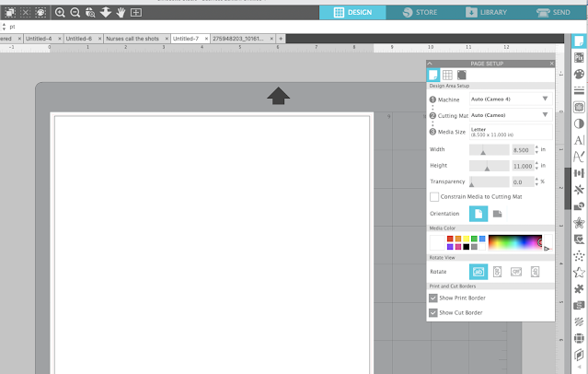The image size is (588, 374).
Task: Switch to the STORE tab
Action: click(420, 12)
